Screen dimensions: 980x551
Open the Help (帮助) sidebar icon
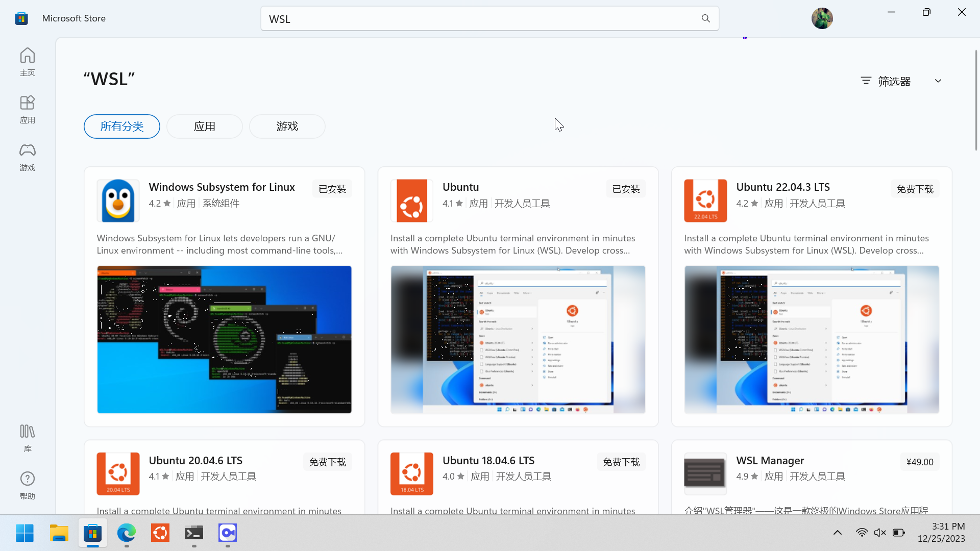[28, 485]
